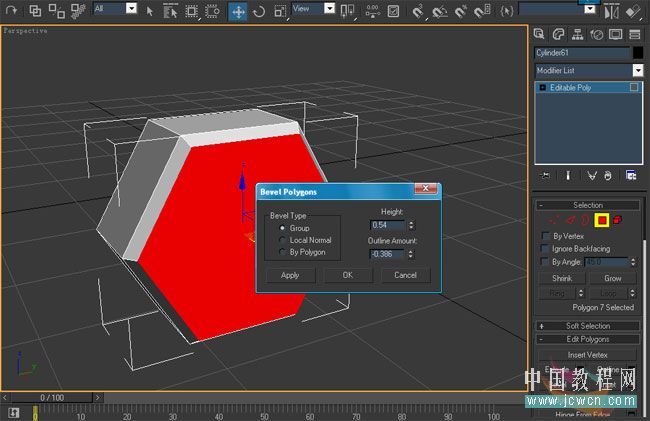Enable the Ignore Backfacing checkbox
650x421 pixels.
[x=546, y=249]
